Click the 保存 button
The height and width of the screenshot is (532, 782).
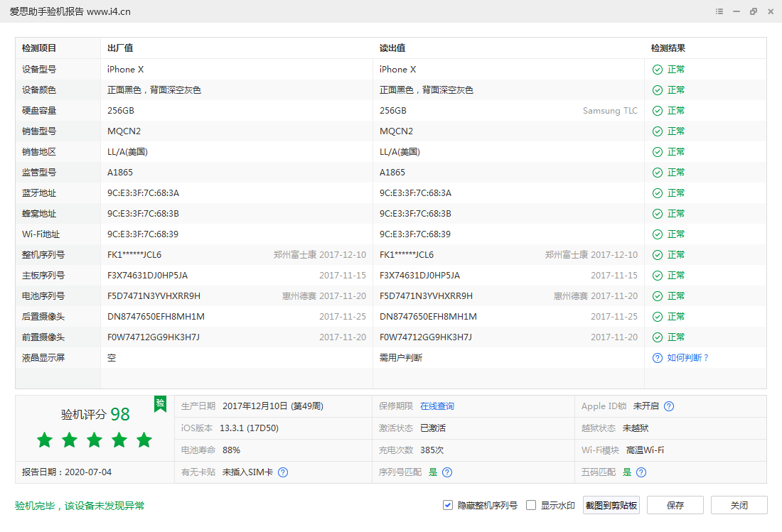click(x=674, y=505)
